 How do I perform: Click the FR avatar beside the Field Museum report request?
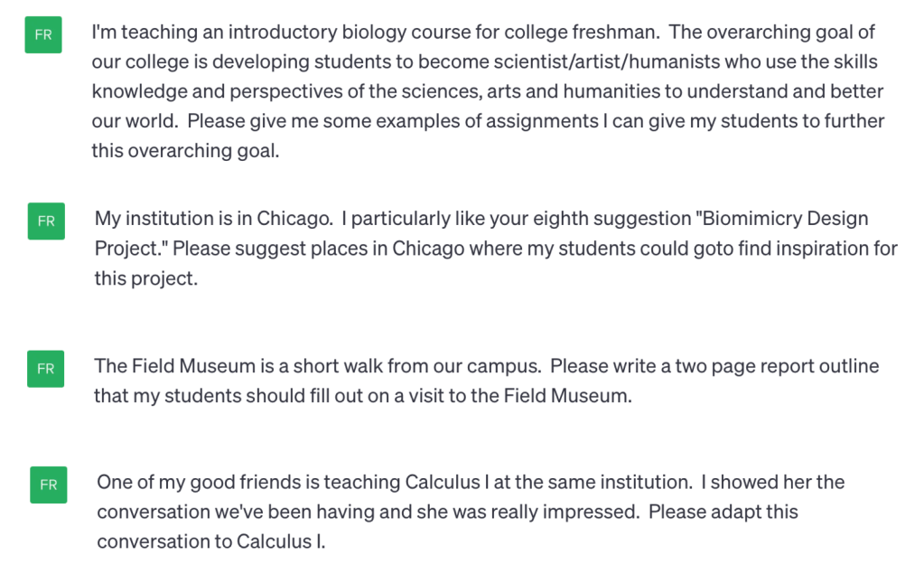pos(46,369)
